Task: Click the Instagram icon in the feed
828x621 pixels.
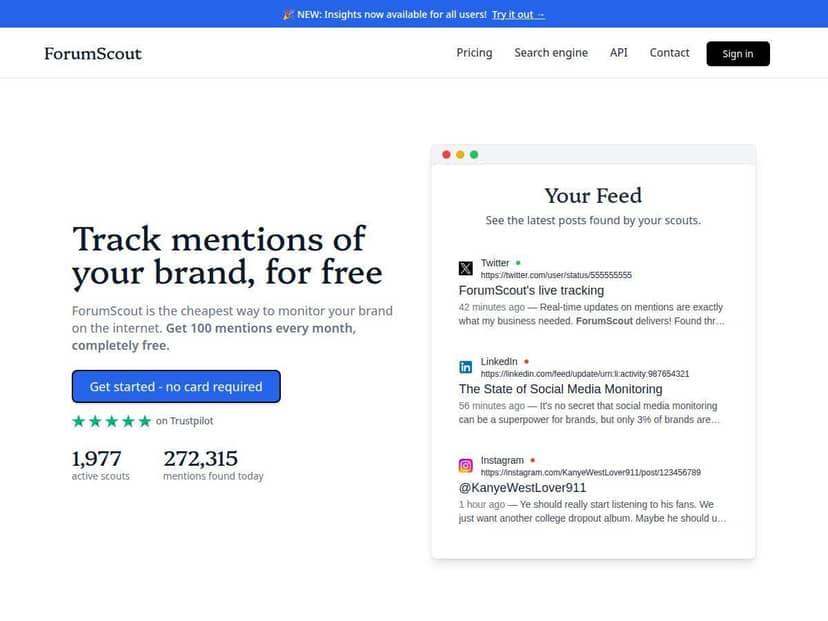Action: pos(465,465)
